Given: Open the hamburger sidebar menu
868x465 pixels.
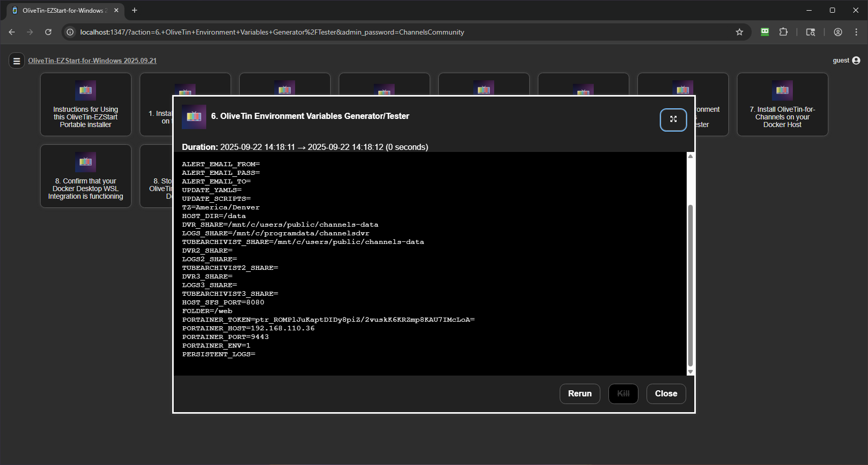Looking at the screenshot, I should pos(17,61).
